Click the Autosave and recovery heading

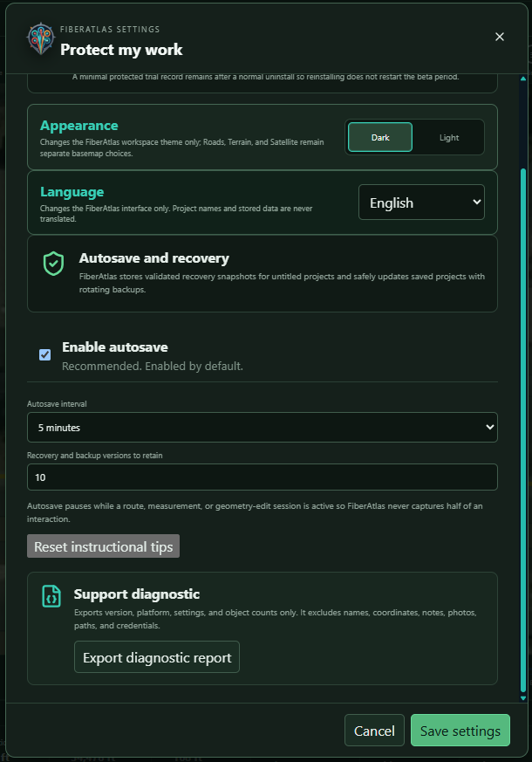click(153, 258)
